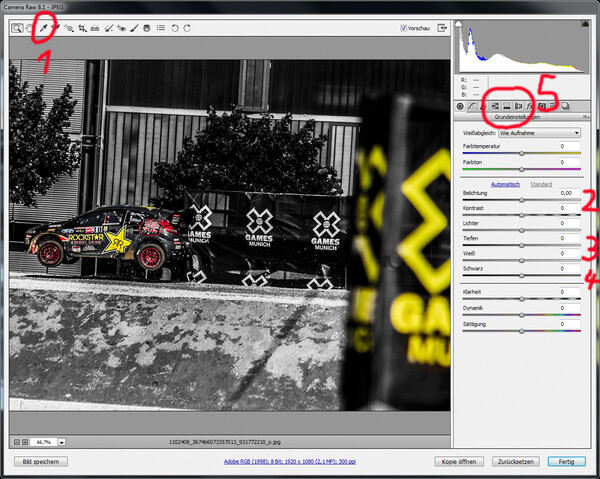Rotate image counterclockwise

point(174,28)
